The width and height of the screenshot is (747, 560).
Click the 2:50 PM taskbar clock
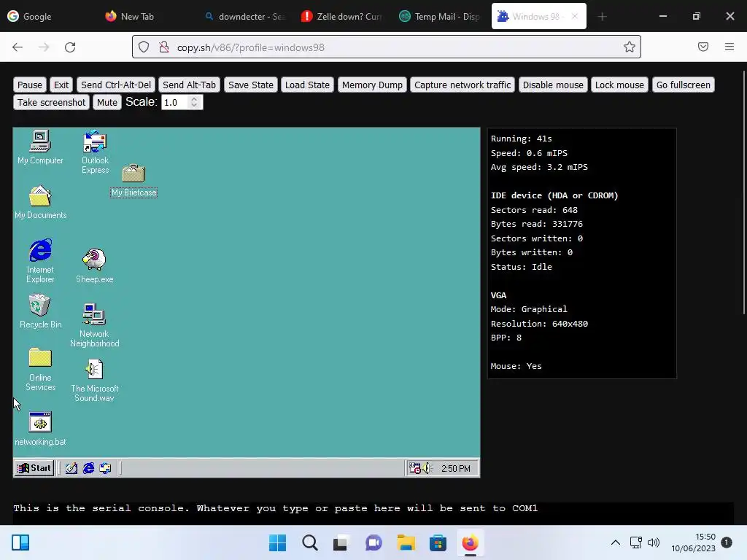(x=455, y=469)
